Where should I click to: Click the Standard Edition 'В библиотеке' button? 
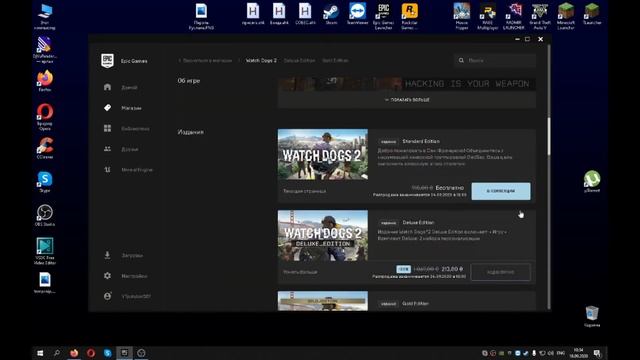pyautogui.click(x=501, y=191)
